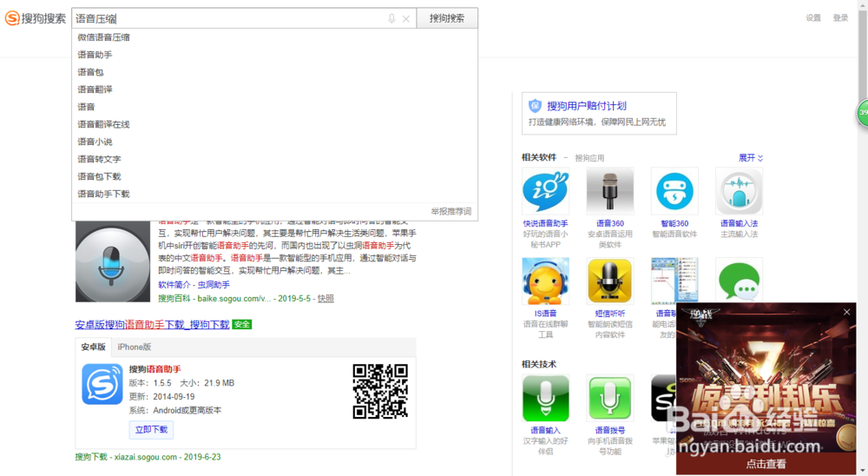Click 登录 login link
The height and width of the screenshot is (476, 868).
pos(840,17)
